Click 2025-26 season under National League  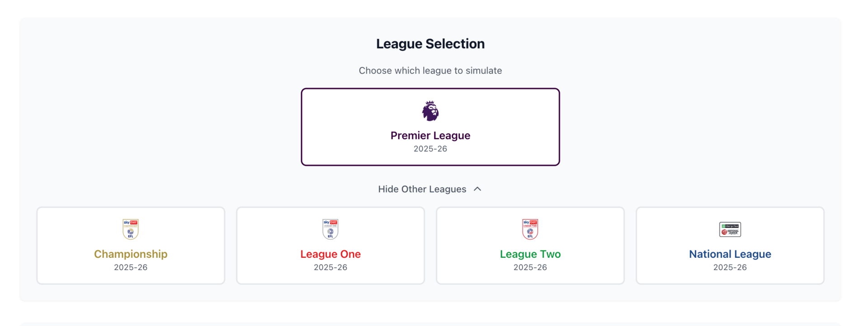(730, 267)
